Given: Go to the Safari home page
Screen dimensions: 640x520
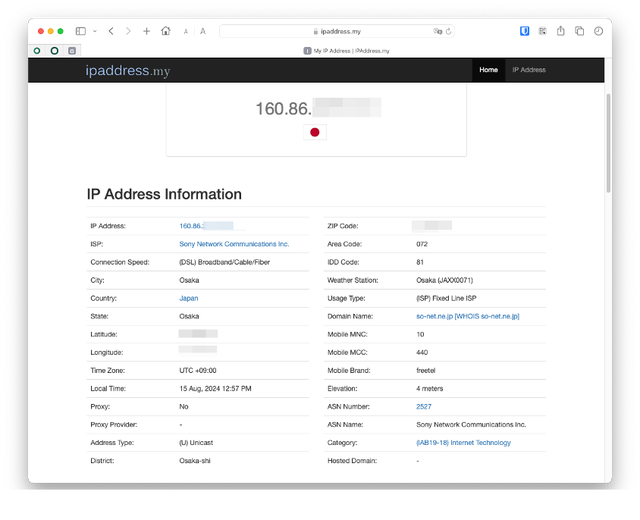Looking at the screenshot, I should coord(165,31).
